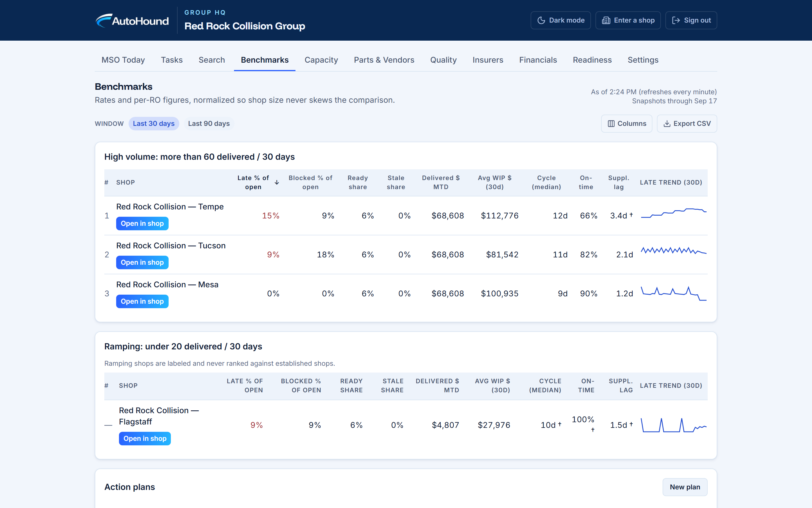The image size is (812, 508).
Task: Open Tucson in shop
Action: [x=142, y=262]
